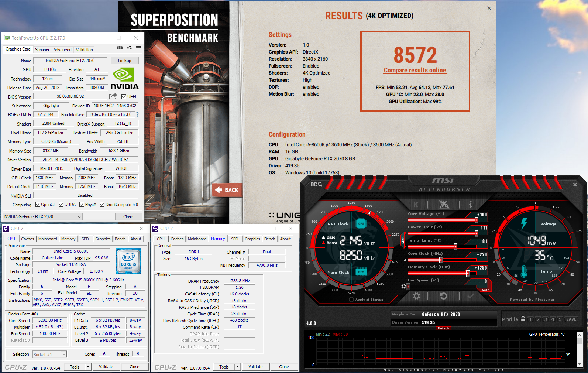Open the GPU selection dropdown in GPU-Z
The width and height of the screenshot is (588, 373).
pos(43,217)
